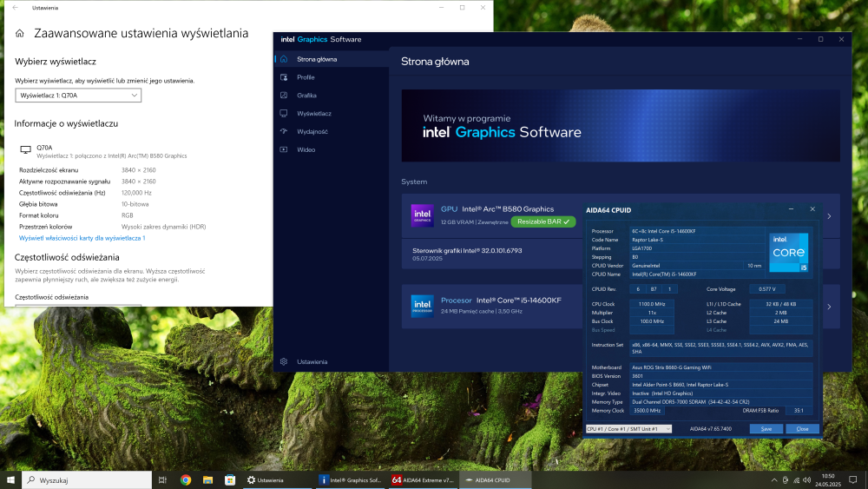The width and height of the screenshot is (868, 489).
Task: Click the Wyszukaj taskbar search box
Action: point(87,479)
